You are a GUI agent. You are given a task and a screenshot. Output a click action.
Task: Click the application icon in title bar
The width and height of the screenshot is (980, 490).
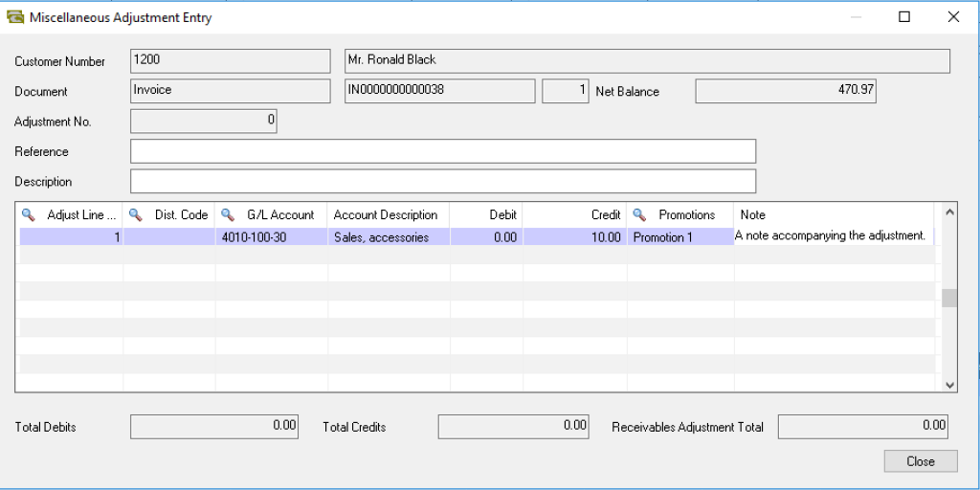pos(15,17)
